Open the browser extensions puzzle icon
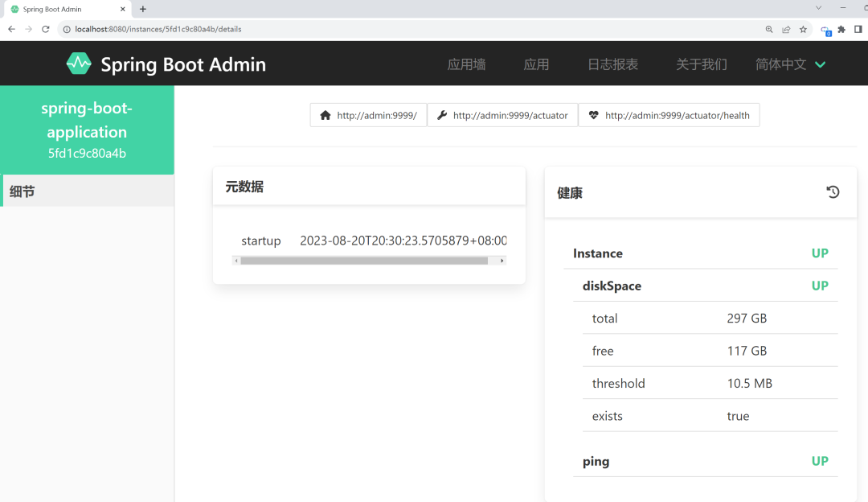Viewport: 868px width, 502px height. (x=841, y=30)
